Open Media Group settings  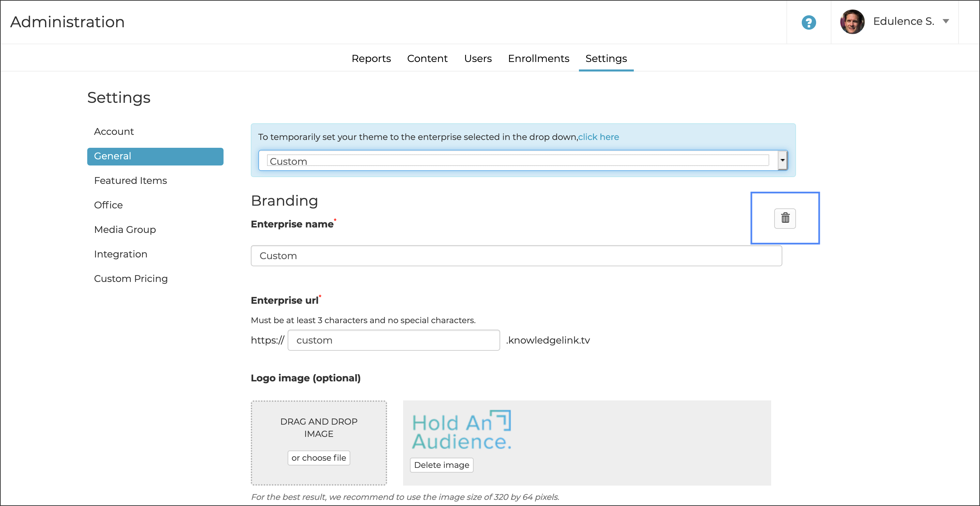point(125,230)
